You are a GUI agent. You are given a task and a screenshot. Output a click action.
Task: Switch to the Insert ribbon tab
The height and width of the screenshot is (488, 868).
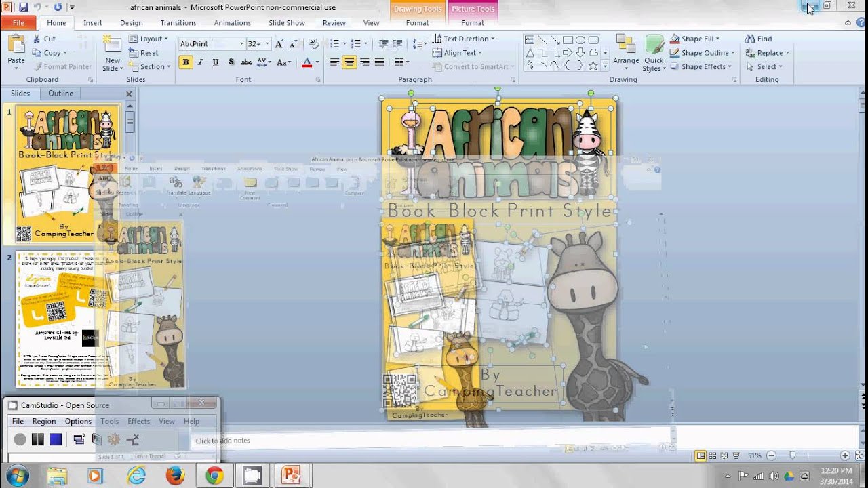(93, 23)
